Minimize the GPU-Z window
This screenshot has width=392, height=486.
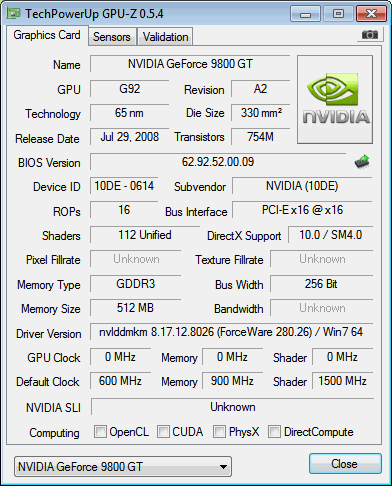point(306,14)
